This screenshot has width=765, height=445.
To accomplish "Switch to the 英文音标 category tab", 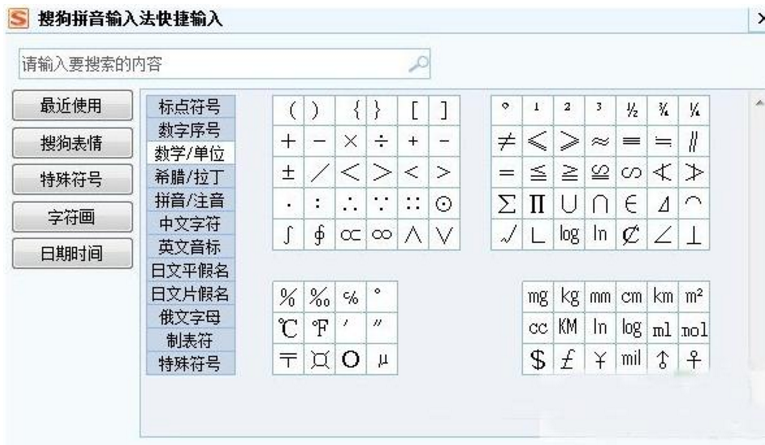I will coord(191,247).
